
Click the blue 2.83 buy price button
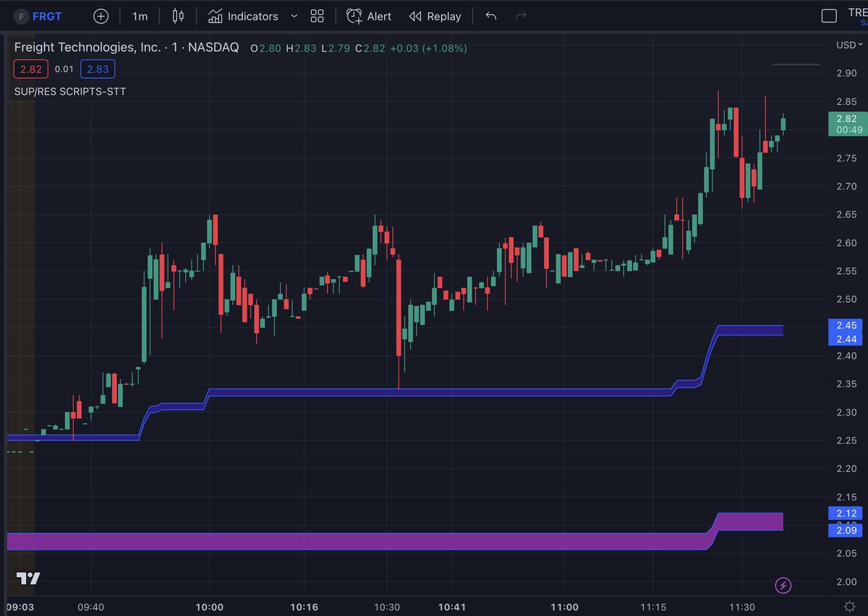tap(97, 69)
